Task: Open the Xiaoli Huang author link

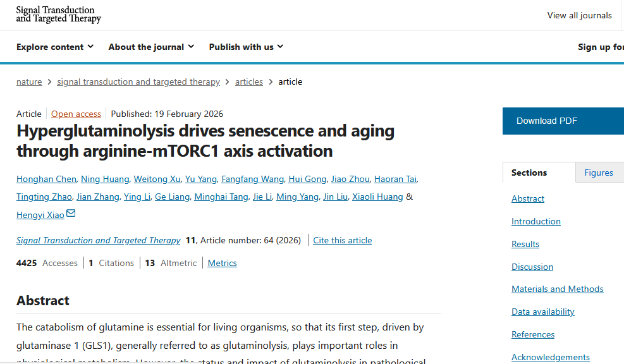Action: 377,197
